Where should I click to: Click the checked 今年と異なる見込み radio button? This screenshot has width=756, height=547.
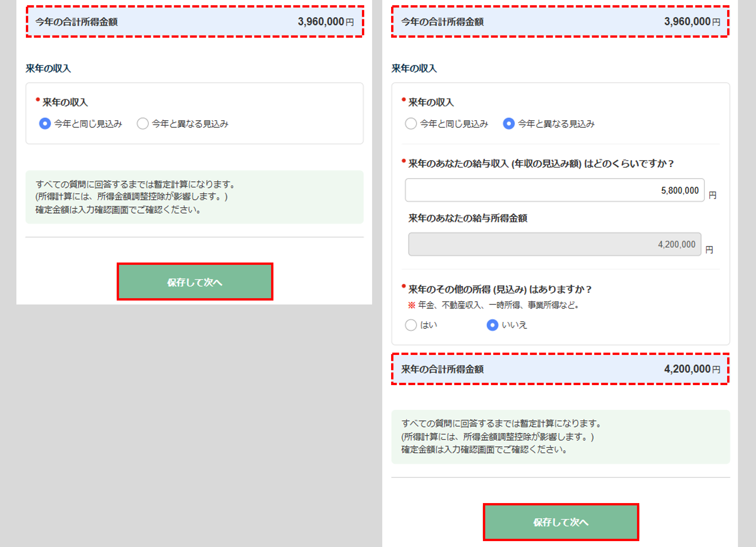pos(509,123)
